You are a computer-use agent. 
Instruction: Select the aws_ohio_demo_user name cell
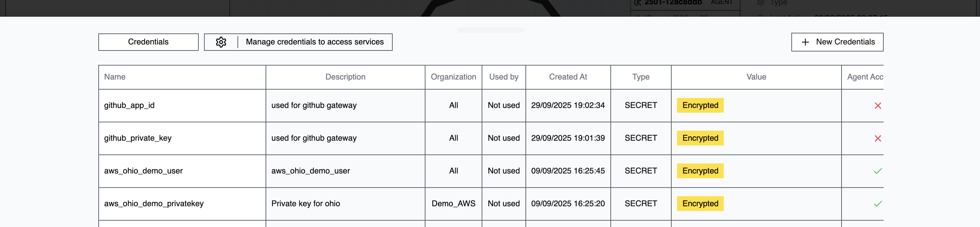coord(182,171)
